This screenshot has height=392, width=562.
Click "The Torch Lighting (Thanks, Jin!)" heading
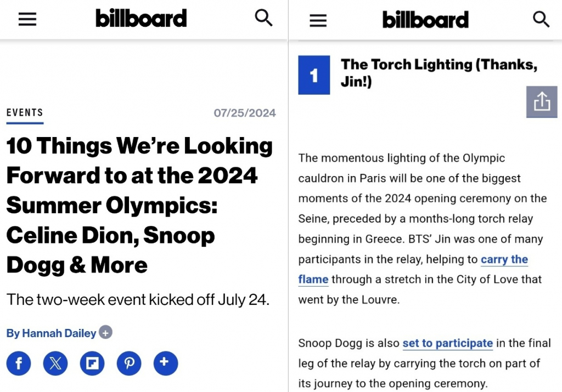[x=439, y=72]
